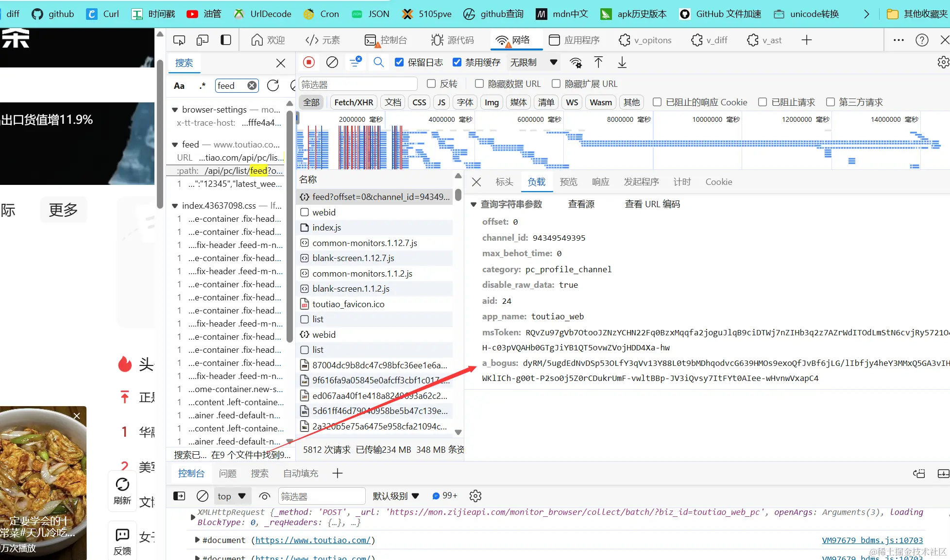Open network conditions wifi icon
The image size is (950, 560).
tap(576, 63)
